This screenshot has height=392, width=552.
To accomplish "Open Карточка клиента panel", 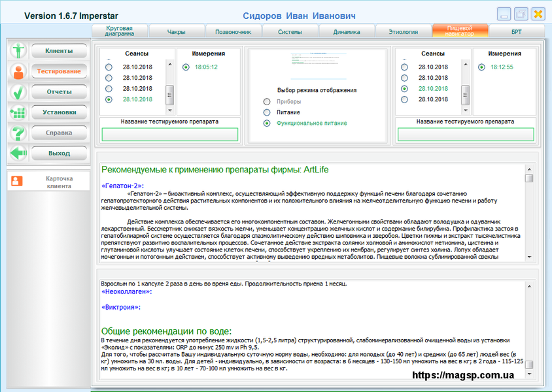I will click(48, 182).
